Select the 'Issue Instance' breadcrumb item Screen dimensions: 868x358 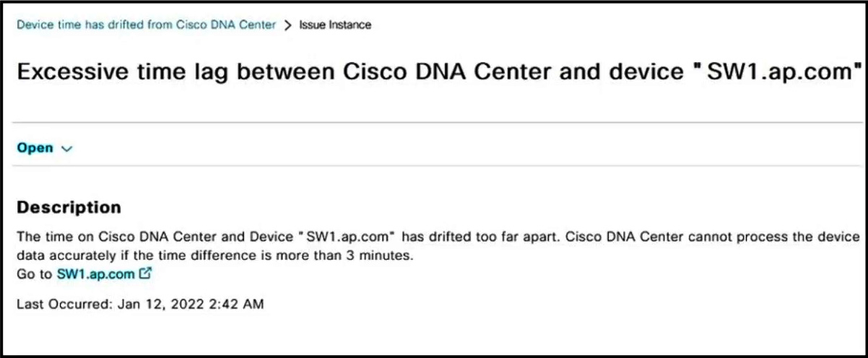335,25
